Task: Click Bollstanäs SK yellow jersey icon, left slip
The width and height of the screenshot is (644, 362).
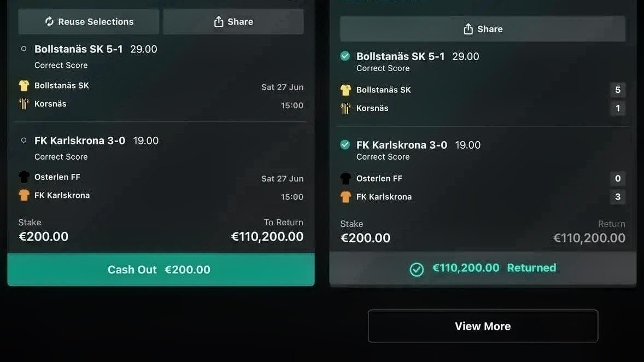Action: (x=24, y=85)
